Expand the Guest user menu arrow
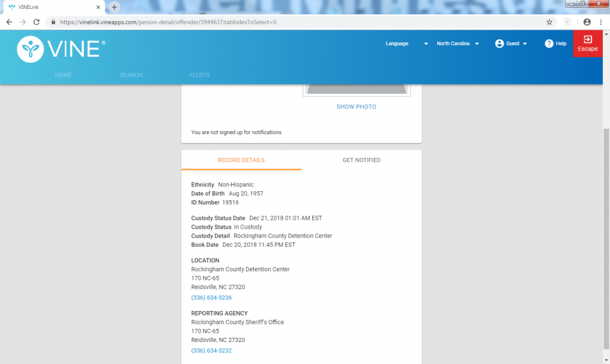The height and width of the screenshot is (364, 610). pyautogui.click(x=524, y=44)
